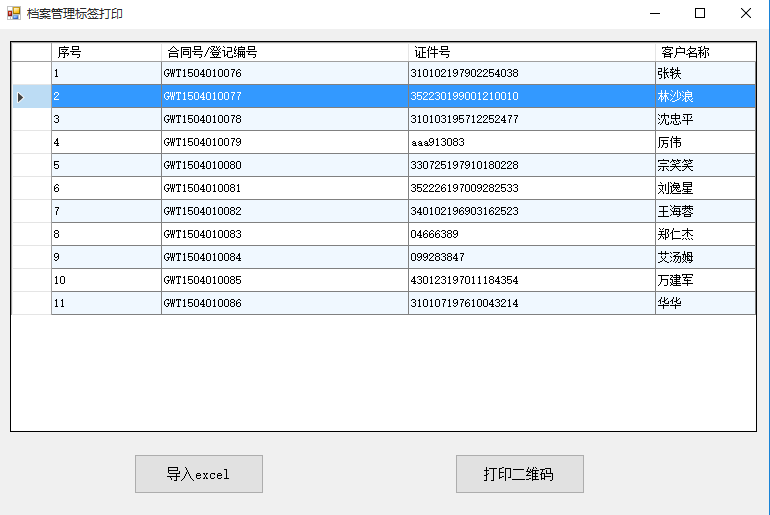Click the 客户名称 column header
The width and height of the screenshot is (770, 515).
pyautogui.click(x=705, y=52)
